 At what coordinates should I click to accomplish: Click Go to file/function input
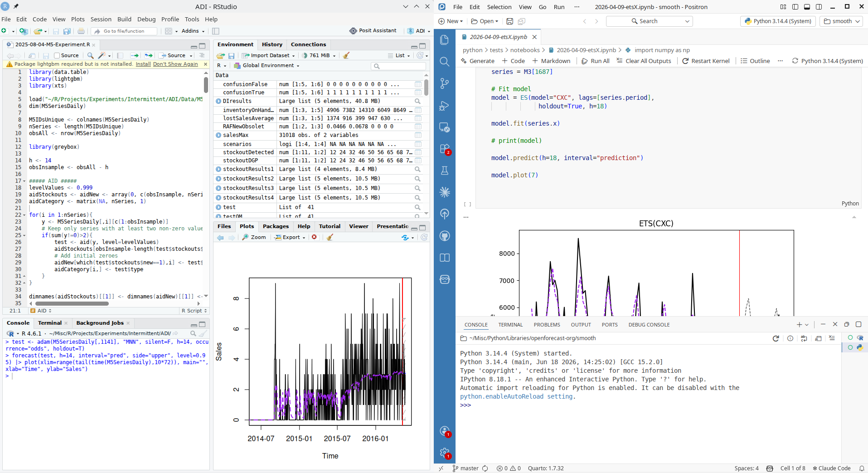coord(124,31)
